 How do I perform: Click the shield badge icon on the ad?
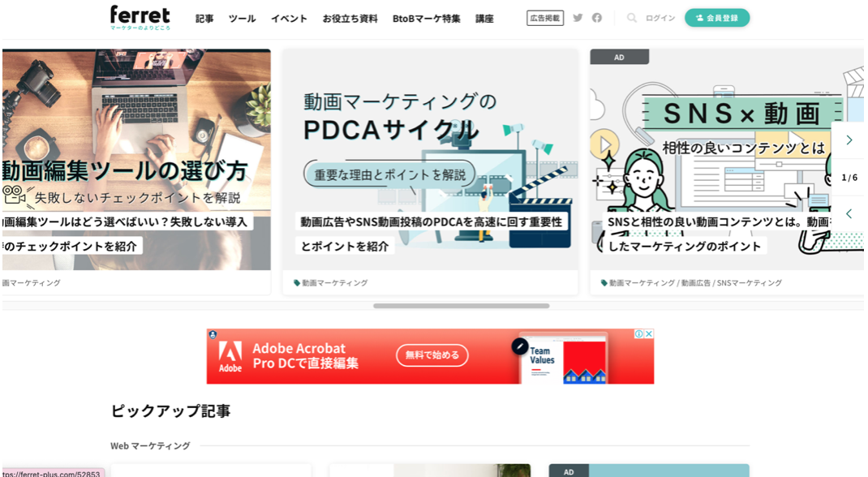213,334
